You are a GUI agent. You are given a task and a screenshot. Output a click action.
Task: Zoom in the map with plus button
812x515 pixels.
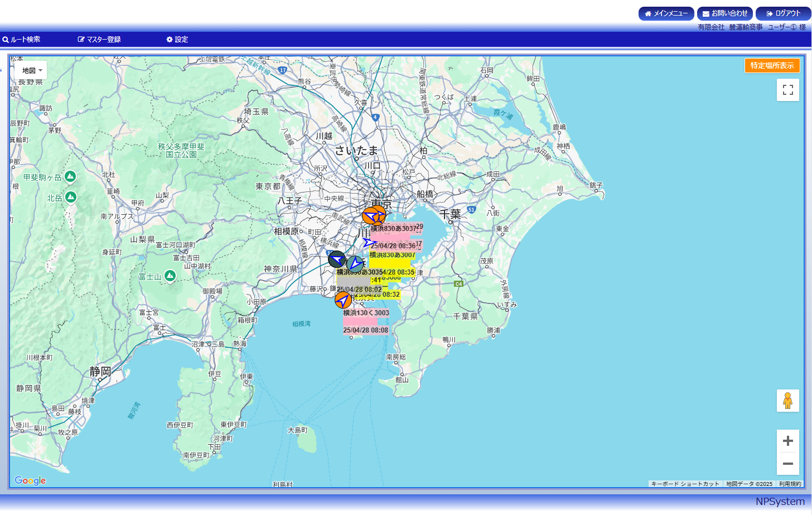[788, 441]
